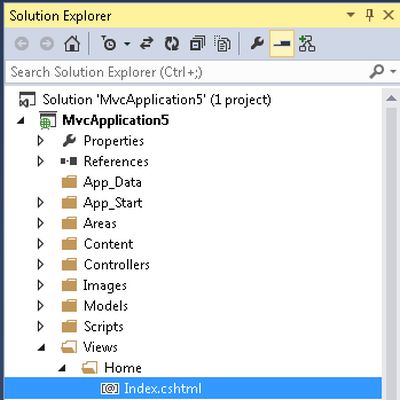Expand the Models folder

[40, 306]
